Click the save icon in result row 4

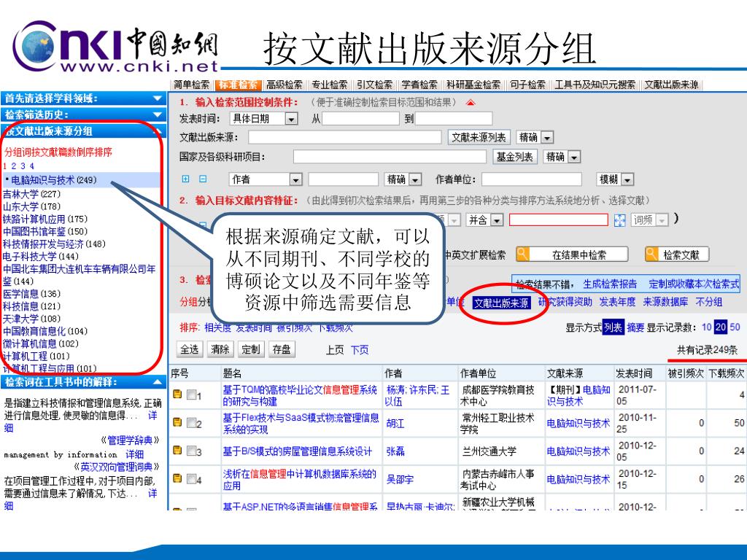coord(177,478)
